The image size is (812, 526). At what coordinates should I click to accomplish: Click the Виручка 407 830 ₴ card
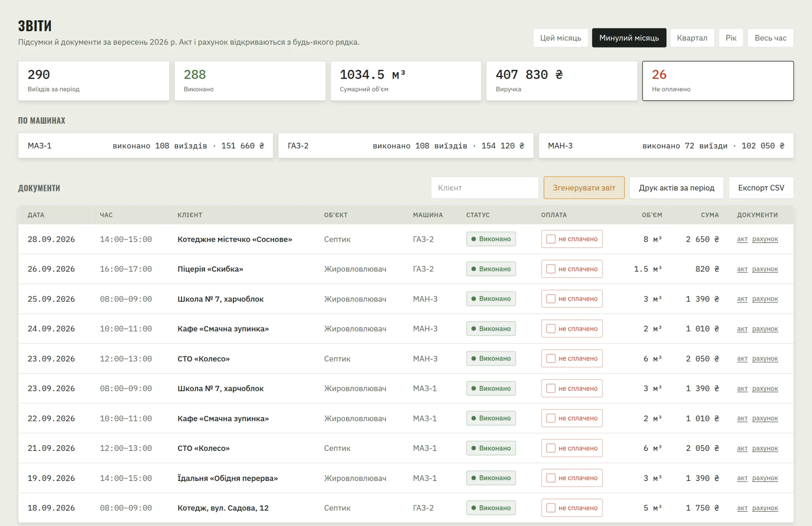click(x=561, y=81)
